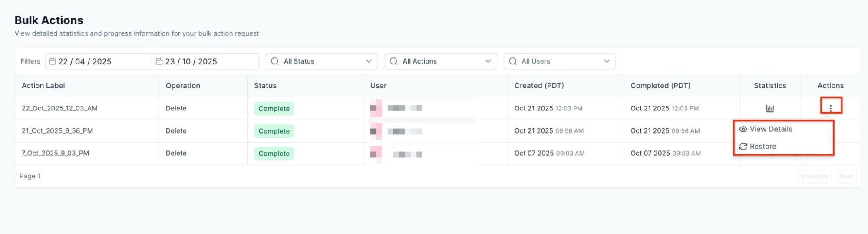Click search icon in All Actions filter
Image resolution: width=868 pixels, height=234 pixels.
tap(393, 61)
